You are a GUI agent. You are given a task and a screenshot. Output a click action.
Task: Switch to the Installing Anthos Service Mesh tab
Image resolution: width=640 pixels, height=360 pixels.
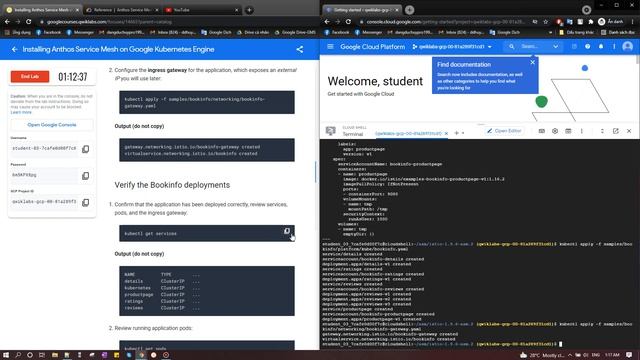click(x=42, y=10)
